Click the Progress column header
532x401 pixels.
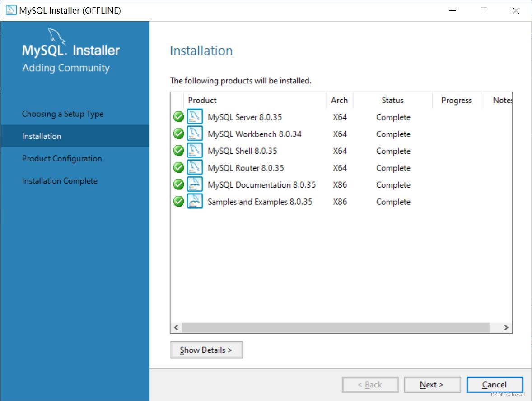pyautogui.click(x=456, y=100)
